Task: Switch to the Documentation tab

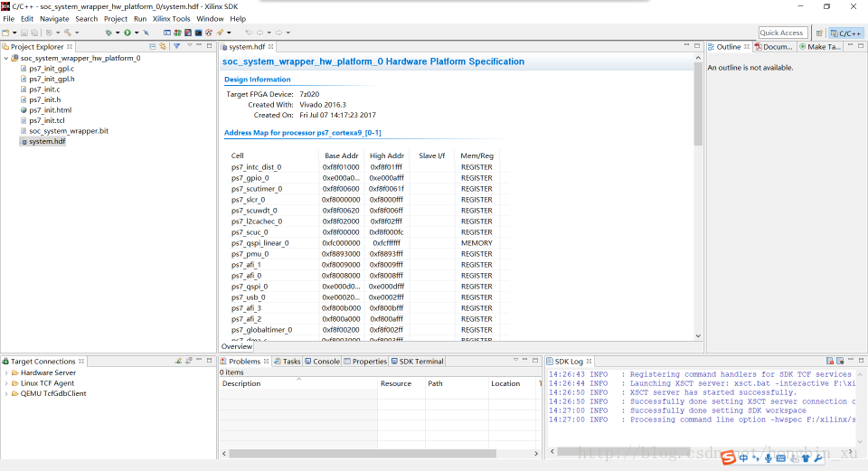Action: (773, 47)
